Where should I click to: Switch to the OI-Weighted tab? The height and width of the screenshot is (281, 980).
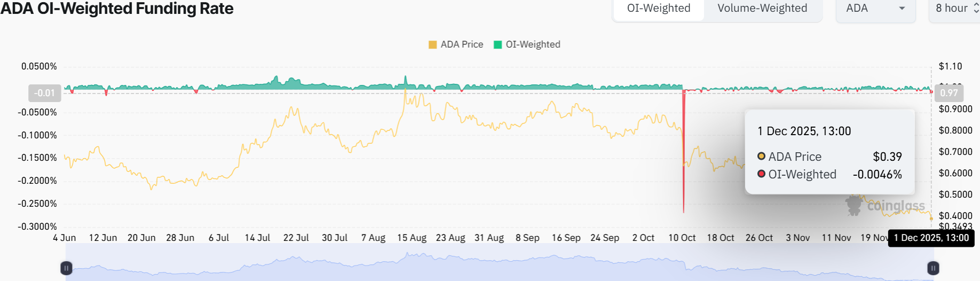[x=658, y=9]
